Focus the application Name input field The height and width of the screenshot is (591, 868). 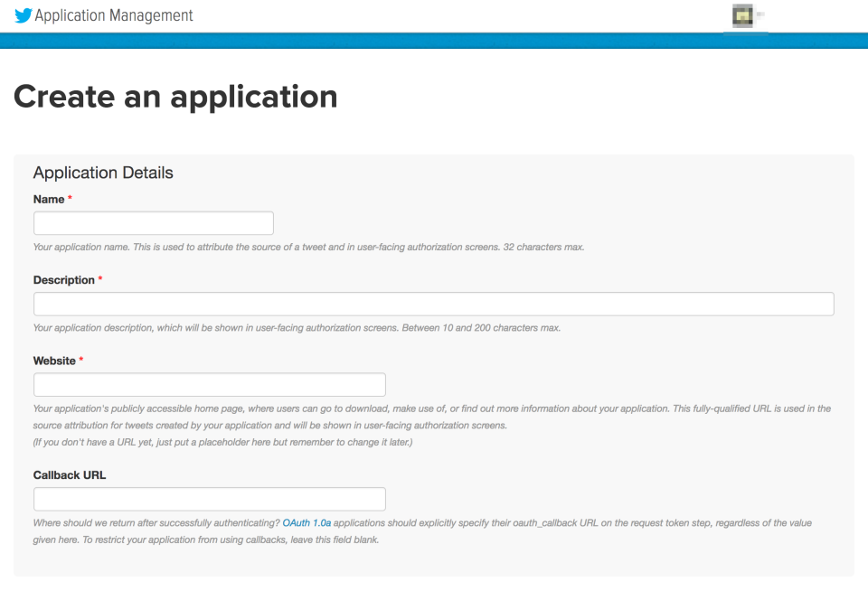(x=153, y=223)
